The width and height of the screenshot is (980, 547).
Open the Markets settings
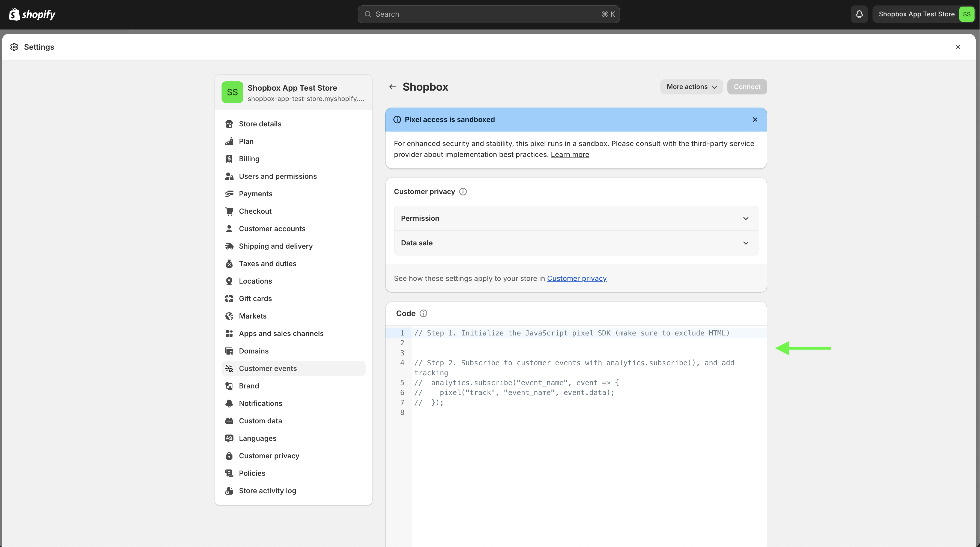point(252,316)
